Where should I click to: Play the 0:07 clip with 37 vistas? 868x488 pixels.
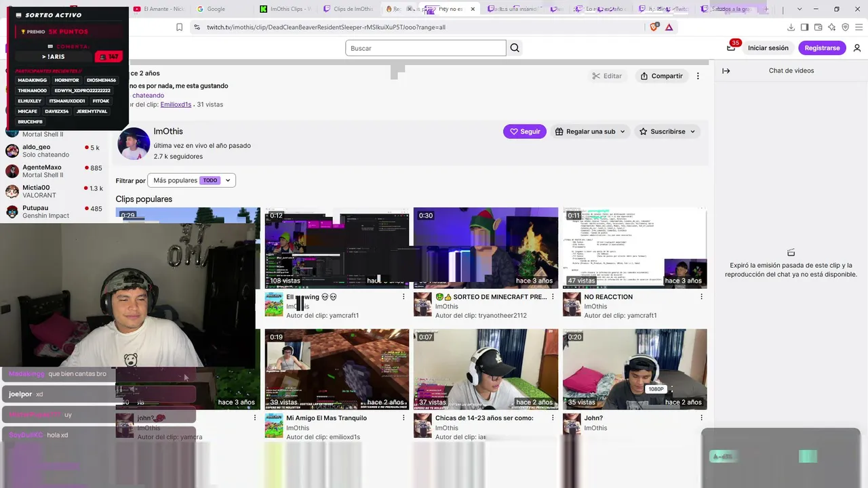(486, 369)
